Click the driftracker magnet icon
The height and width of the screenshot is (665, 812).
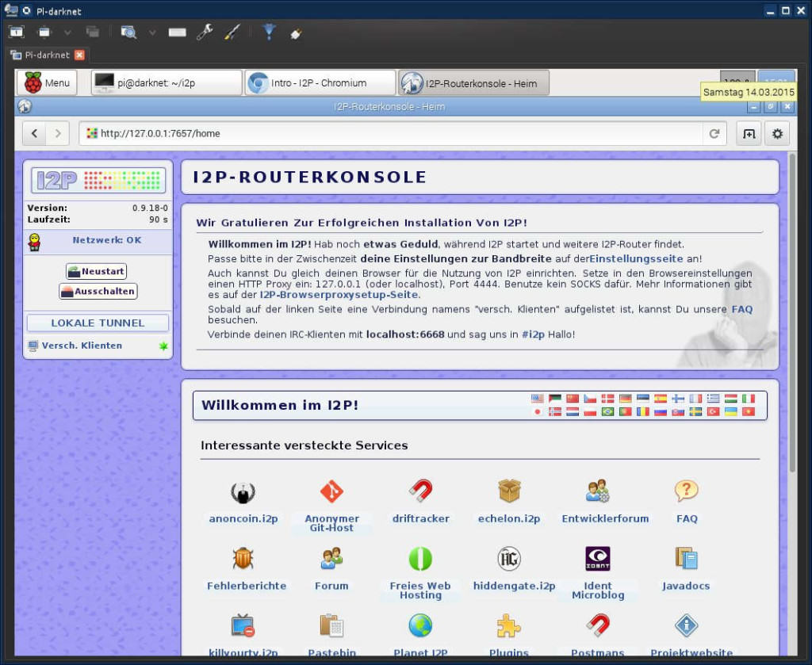tap(419, 491)
